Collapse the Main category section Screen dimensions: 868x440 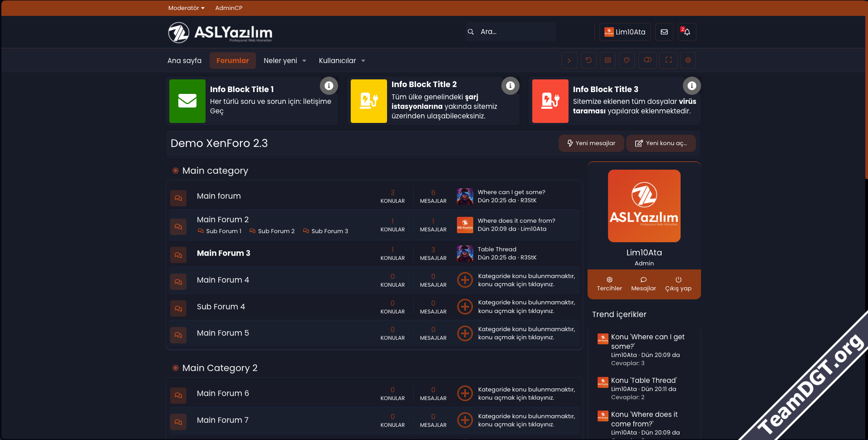click(x=176, y=171)
